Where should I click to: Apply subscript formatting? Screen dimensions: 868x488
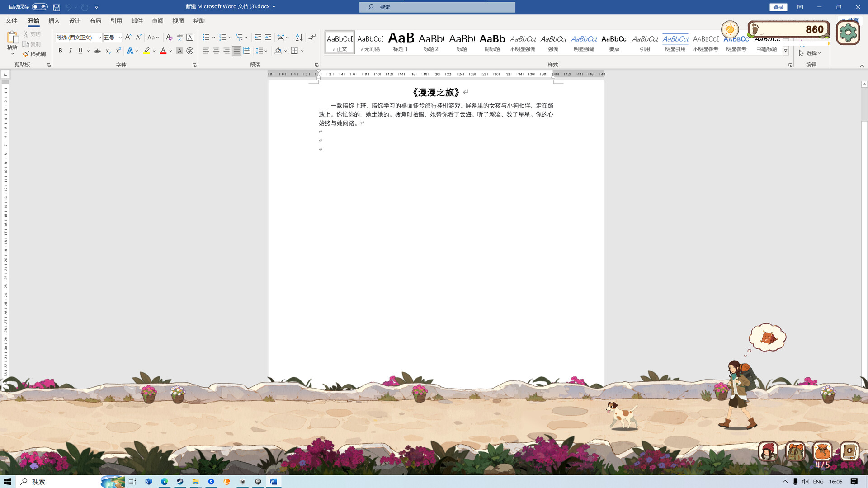pos(108,51)
